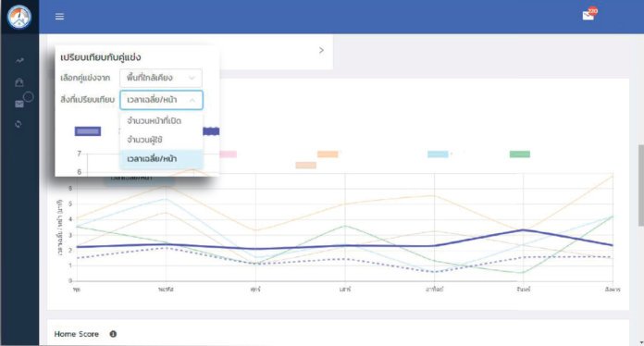Toggle the light purple legend swatch
This screenshot has width=644, height=346.
point(88,131)
